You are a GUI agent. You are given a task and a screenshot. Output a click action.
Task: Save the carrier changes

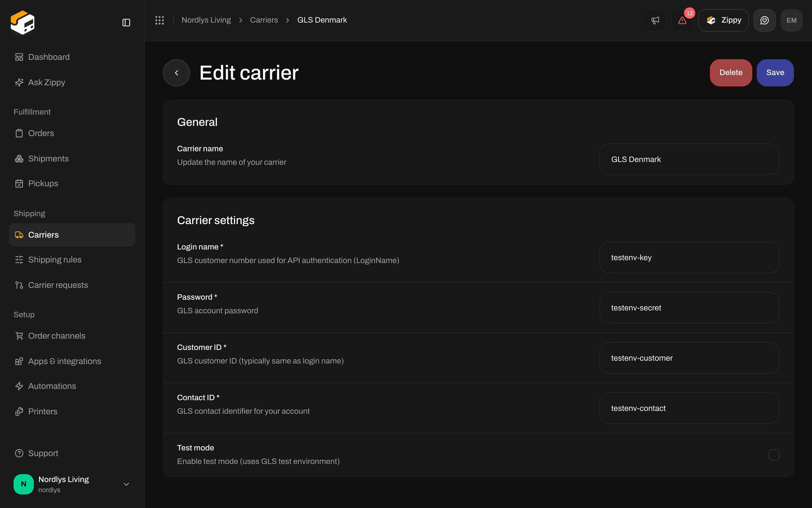click(775, 73)
